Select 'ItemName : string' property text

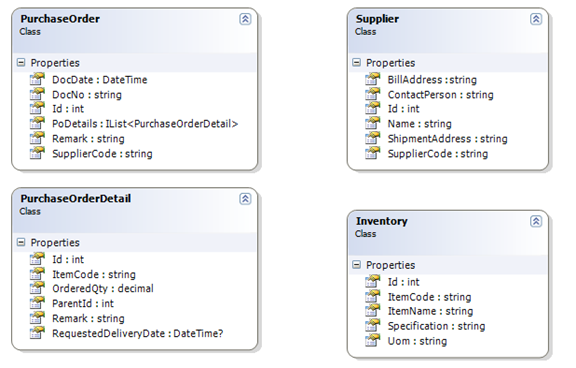pos(430,311)
